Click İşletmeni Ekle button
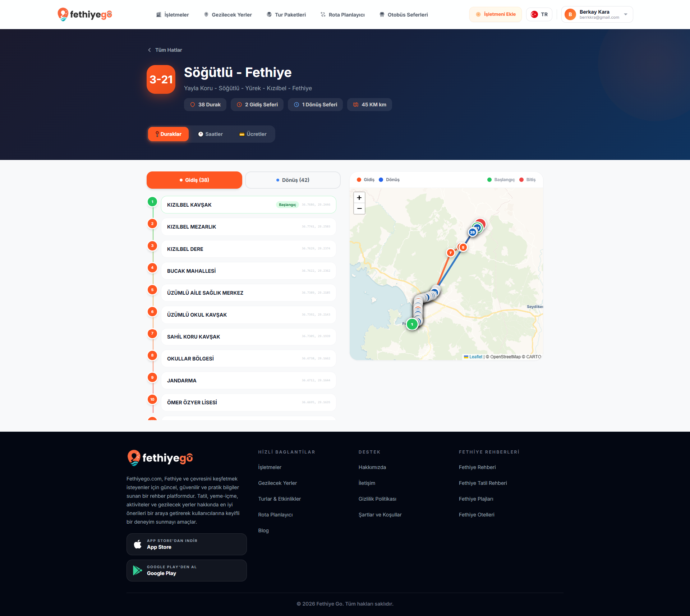This screenshot has width=690, height=616. click(x=496, y=14)
